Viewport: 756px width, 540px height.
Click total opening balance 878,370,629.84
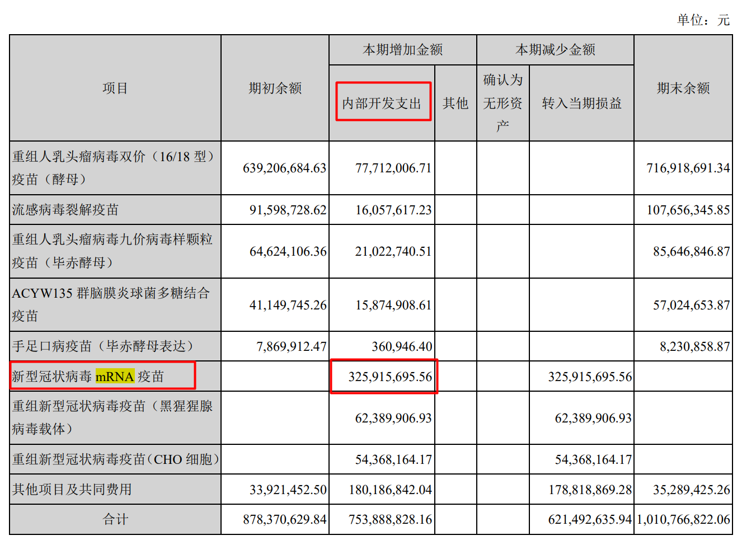pyautogui.click(x=284, y=519)
